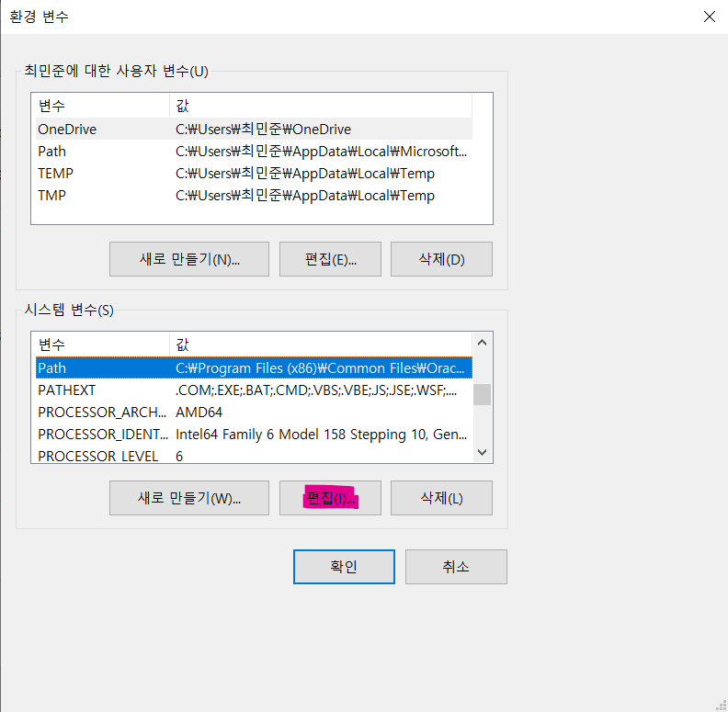
Task: Click 새로 만들기(N)... button for user variables
Action: pyautogui.click(x=189, y=259)
